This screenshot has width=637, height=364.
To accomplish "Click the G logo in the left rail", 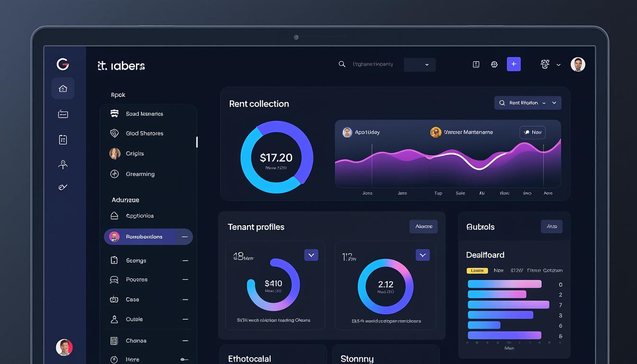I will (x=63, y=64).
